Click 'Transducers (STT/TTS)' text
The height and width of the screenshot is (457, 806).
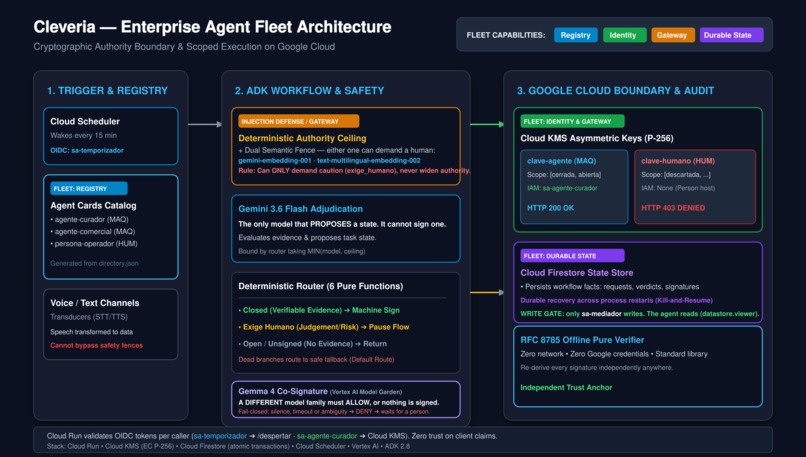89,317
